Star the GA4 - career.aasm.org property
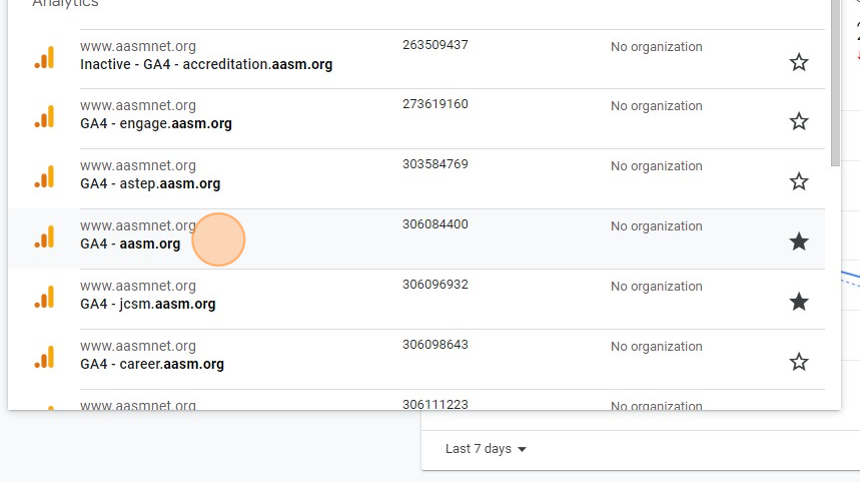Screen dimensions: 860x482 (x=799, y=362)
